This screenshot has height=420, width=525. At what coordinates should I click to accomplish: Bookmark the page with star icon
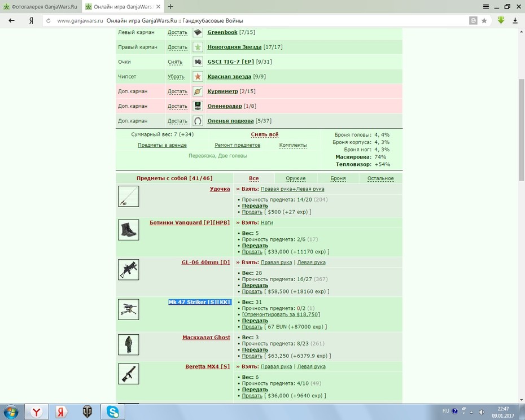(x=484, y=21)
